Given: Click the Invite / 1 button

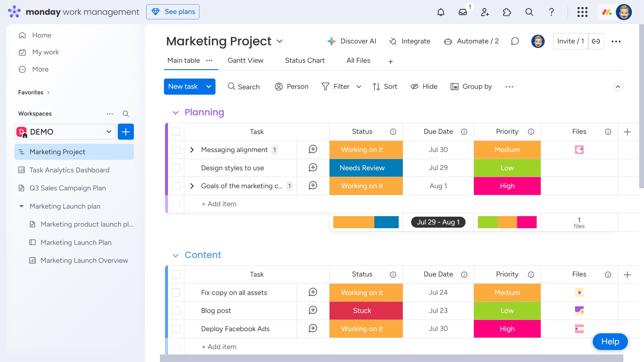Looking at the screenshot, I should (x=570, y=41).
